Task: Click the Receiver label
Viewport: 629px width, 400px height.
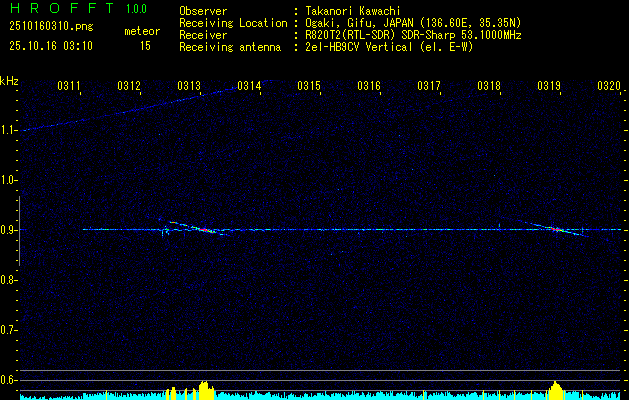Action: [203, 35]
